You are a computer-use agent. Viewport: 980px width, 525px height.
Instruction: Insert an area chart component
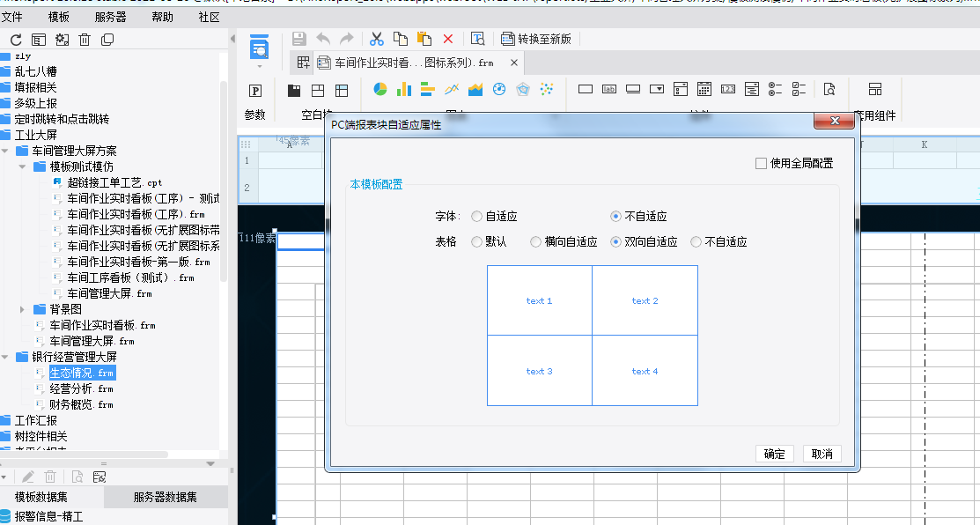point(475,89)
